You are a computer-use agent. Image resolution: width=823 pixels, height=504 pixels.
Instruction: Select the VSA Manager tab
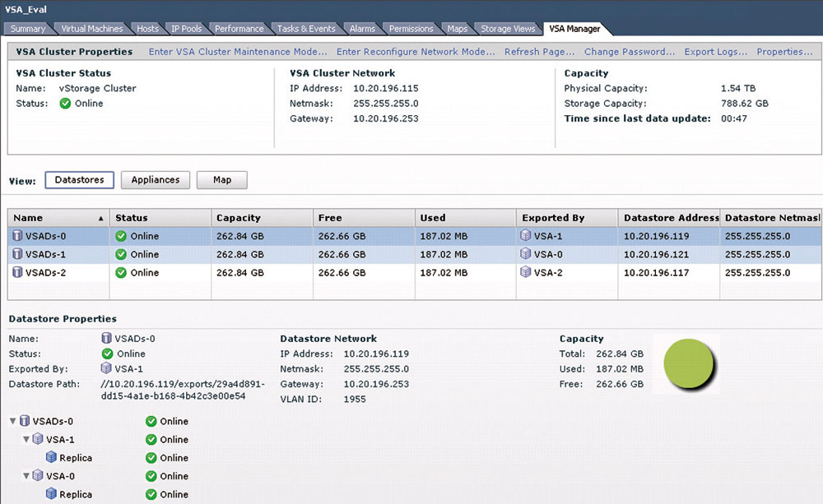pos(575,29)
